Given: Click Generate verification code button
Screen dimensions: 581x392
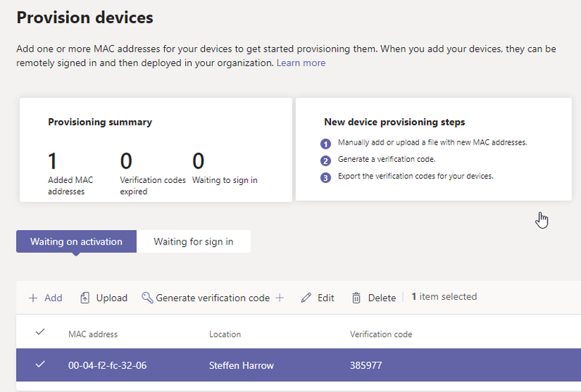Looking at the screenshot, I should (213, 298).
